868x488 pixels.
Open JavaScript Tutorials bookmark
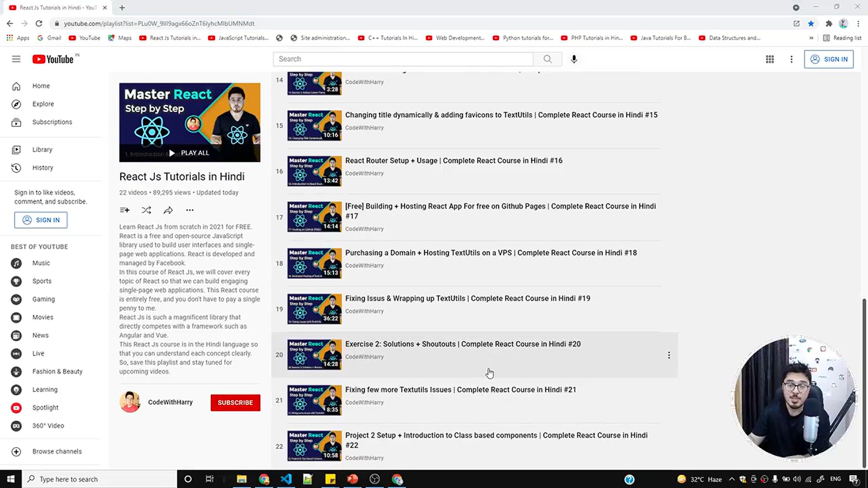coord(238,38)
